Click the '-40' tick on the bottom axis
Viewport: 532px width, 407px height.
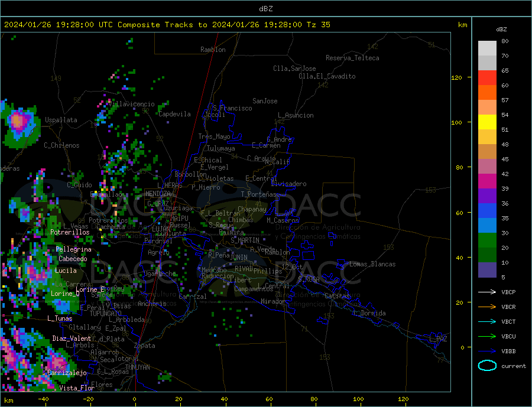click(43, 399)
